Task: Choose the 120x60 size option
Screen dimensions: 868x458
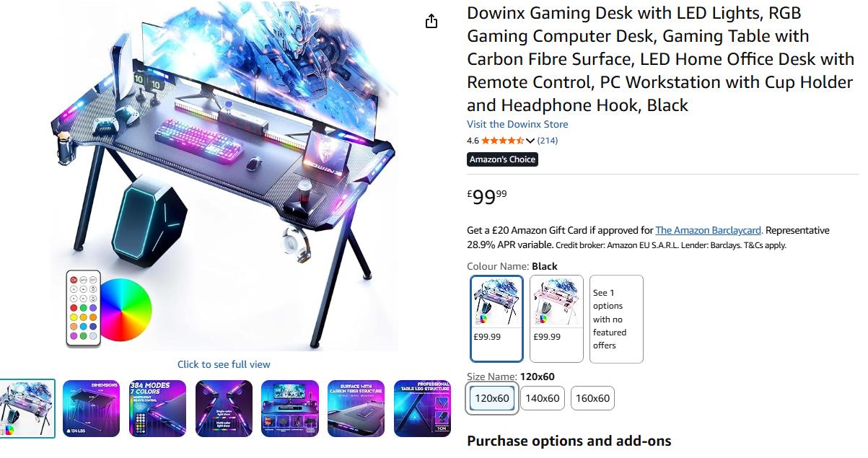Action: 492,398
